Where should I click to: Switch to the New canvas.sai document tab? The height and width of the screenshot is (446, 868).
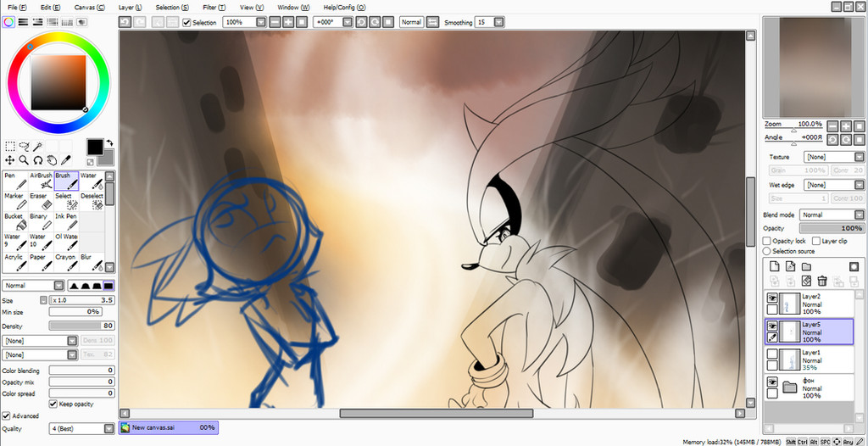169,427
